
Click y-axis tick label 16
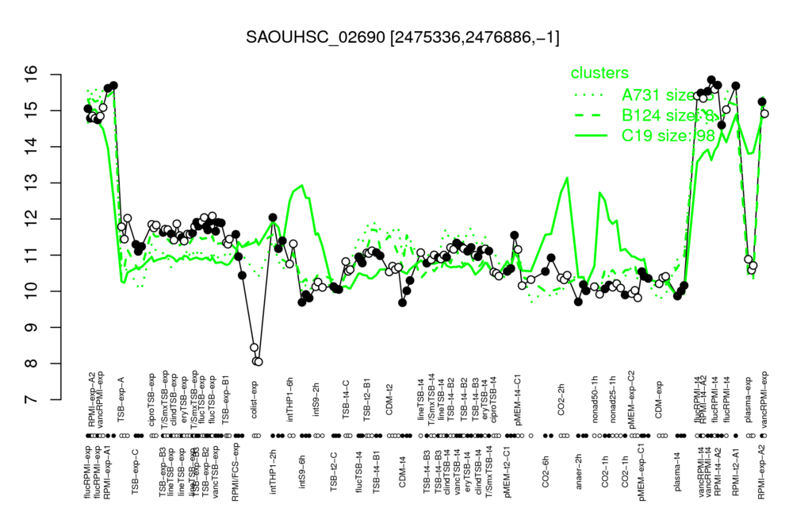coord(31,75)
